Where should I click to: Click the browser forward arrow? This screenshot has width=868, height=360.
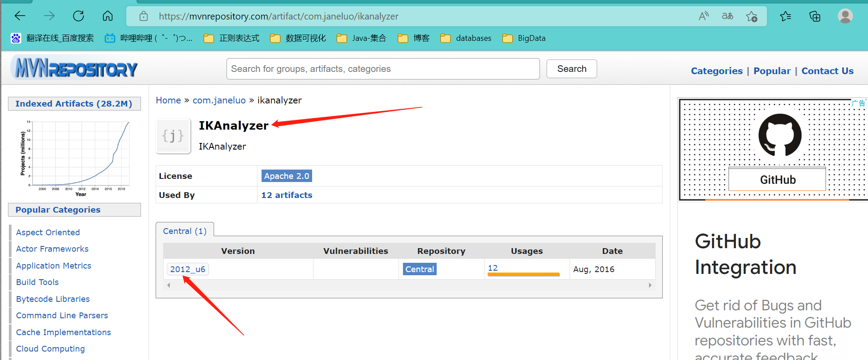49,16
